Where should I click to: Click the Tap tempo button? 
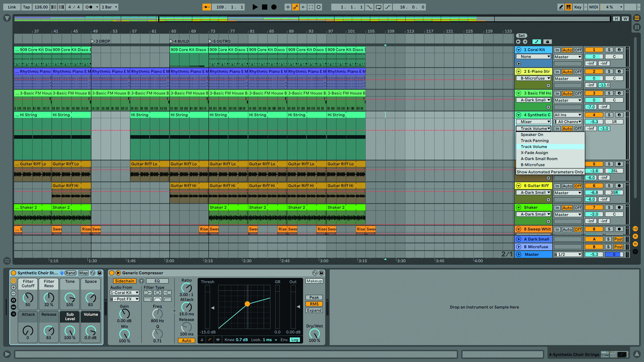(26, 7)
